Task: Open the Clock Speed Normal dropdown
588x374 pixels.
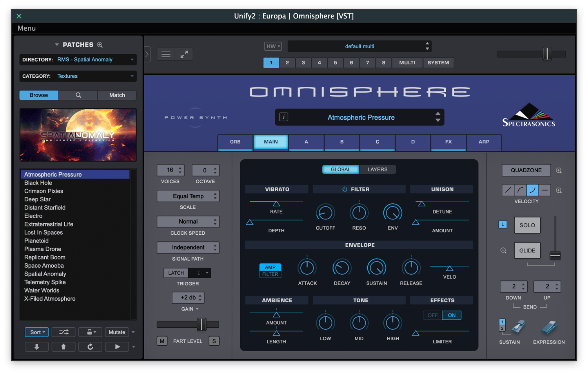Action: [x=188, y=222]
